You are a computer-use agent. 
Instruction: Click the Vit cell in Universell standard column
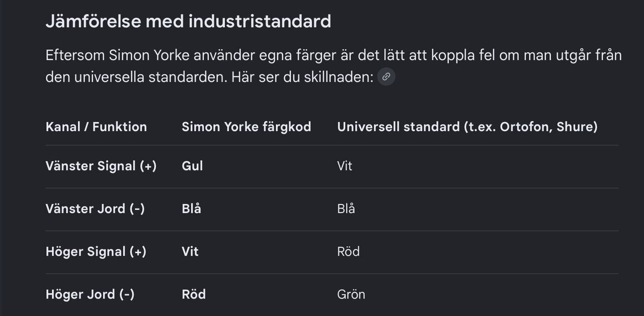coord(345,166)
